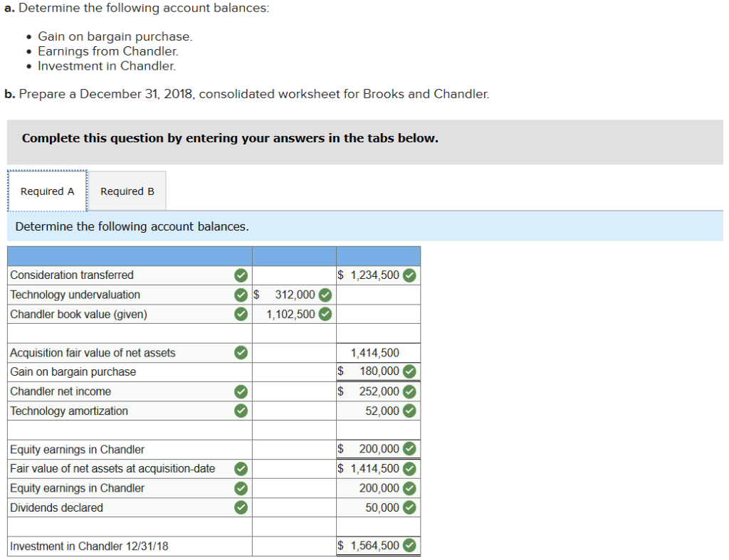Select the check next to Fair value of net assets row
This screenshot has height=560, width=729.
coord(241,468)
